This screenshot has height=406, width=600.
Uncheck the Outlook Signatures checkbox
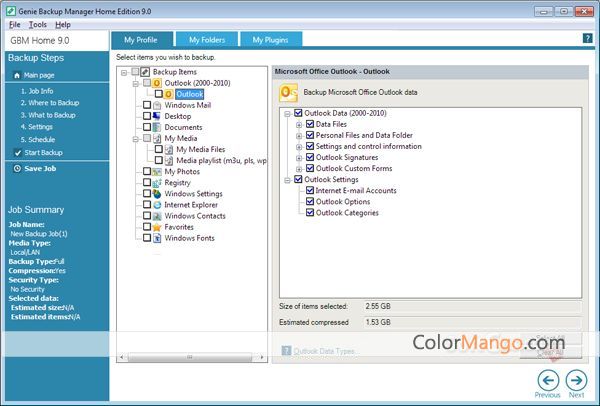pyautogui.click(x=309, y=157)
